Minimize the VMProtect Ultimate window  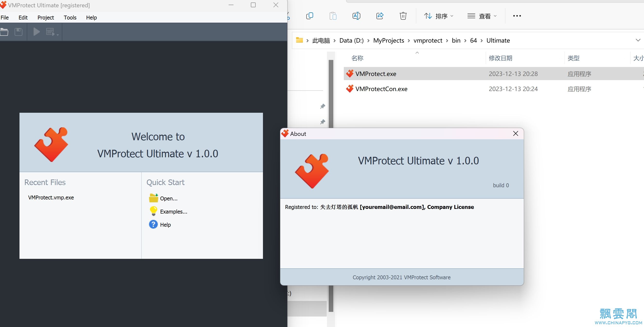click(231, 5)
